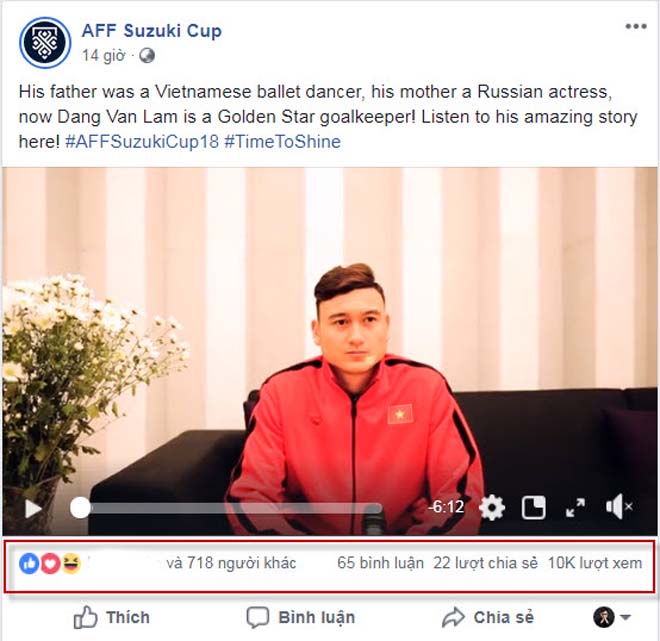Open the #AFFSuzukiCup18 hashtag
The width and height of the screenshot is (660, 641).
[142, 141]
